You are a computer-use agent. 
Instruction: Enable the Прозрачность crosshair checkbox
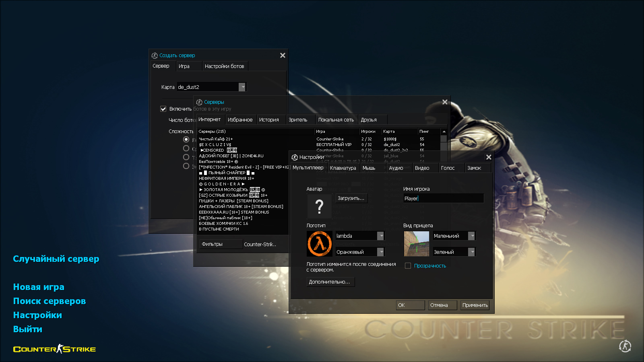[408, 266]
